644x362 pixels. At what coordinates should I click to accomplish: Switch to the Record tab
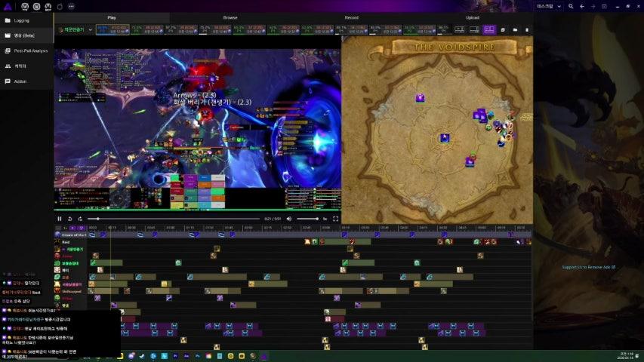click(x=351, y=17)
